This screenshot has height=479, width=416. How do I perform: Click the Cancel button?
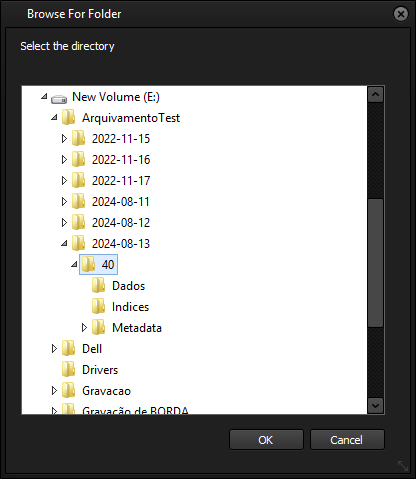(347, 440)
